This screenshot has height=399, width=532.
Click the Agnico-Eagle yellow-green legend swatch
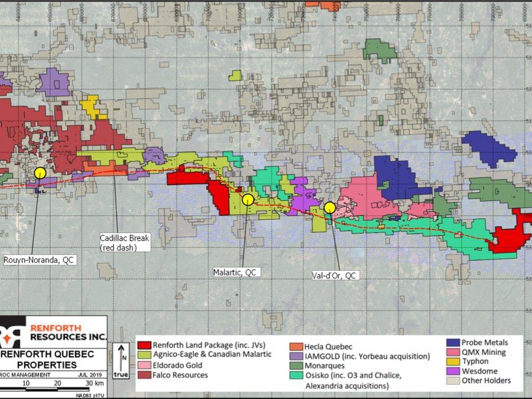coord(144,355)
